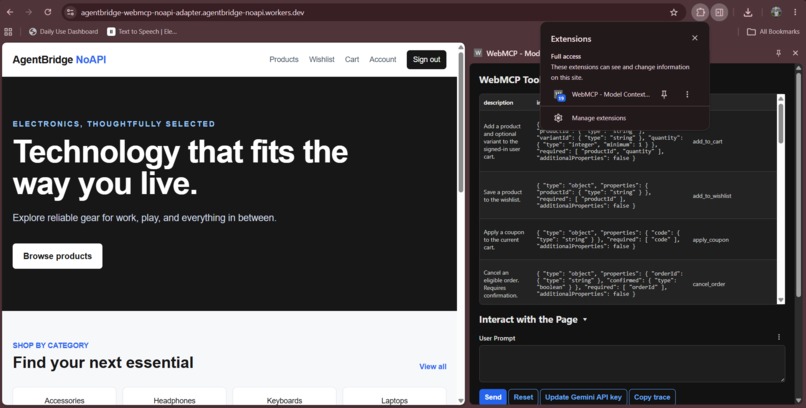Open the Account nav link
Viewport: 806px width, 408px height.
[x=383, y=60]
